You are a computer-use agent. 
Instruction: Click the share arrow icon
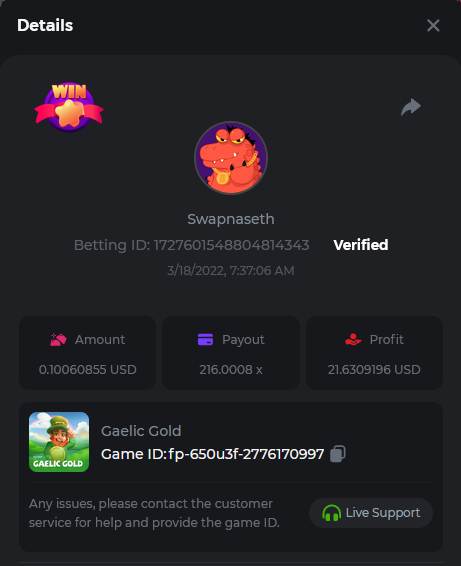[411, 107]
